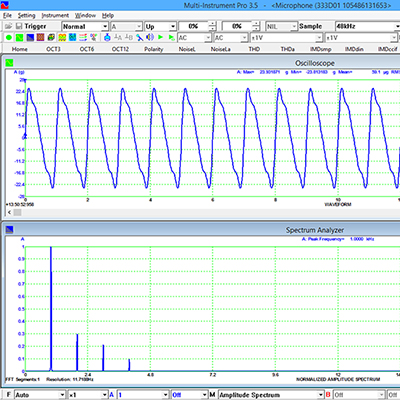The image size is (400, 400).
Task: Click the Home hot panel button
Action: tap(20, 49)
